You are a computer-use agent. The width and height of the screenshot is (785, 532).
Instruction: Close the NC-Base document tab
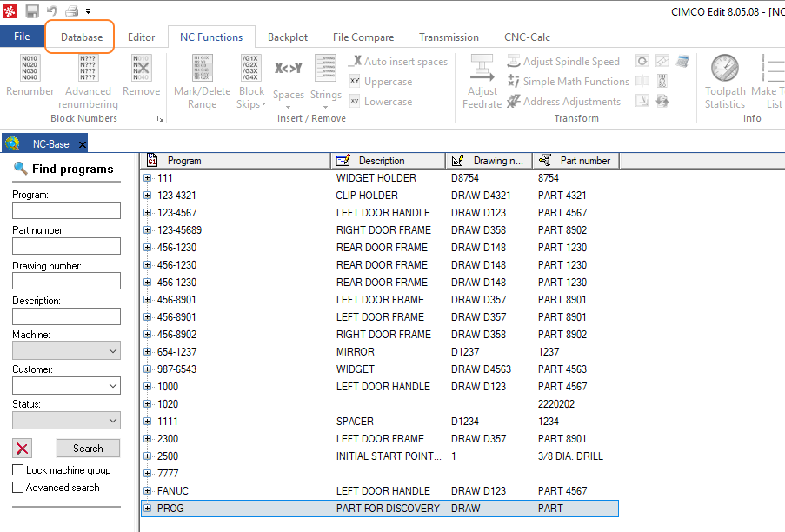(x=83, y=144)
